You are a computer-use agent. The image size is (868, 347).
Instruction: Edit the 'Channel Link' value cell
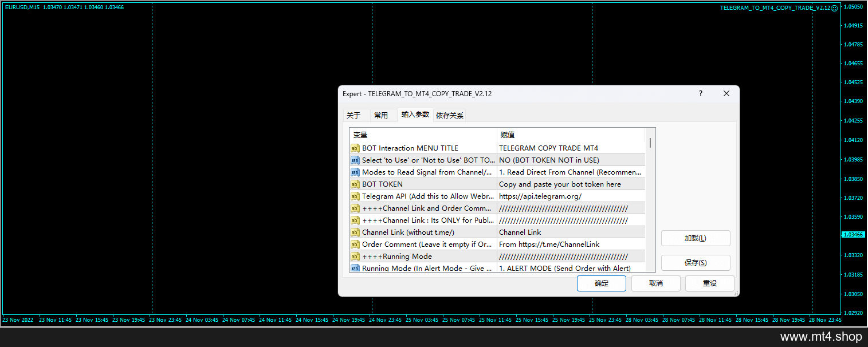[x=571, y=232]
